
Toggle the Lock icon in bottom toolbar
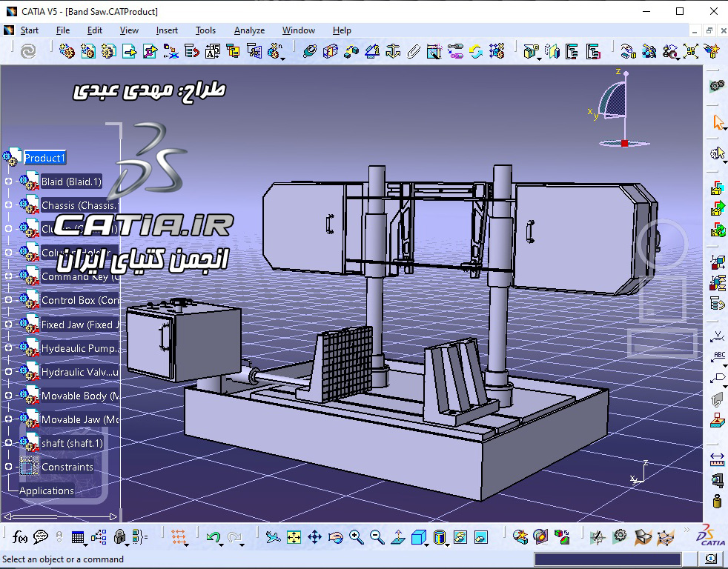pos(119,537)
